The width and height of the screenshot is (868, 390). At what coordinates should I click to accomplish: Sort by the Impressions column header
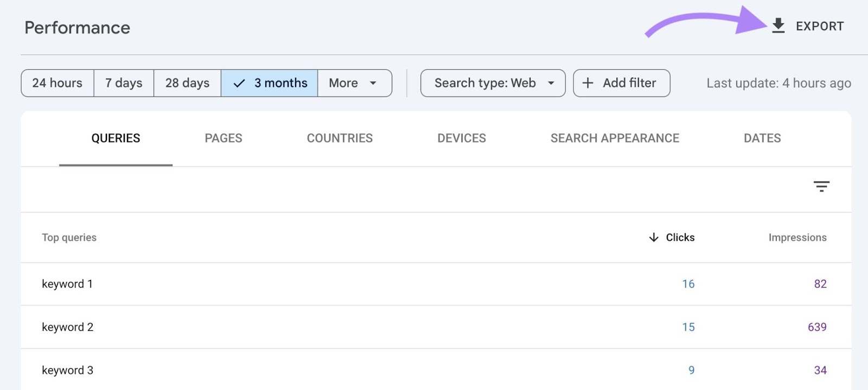[797, 238]
